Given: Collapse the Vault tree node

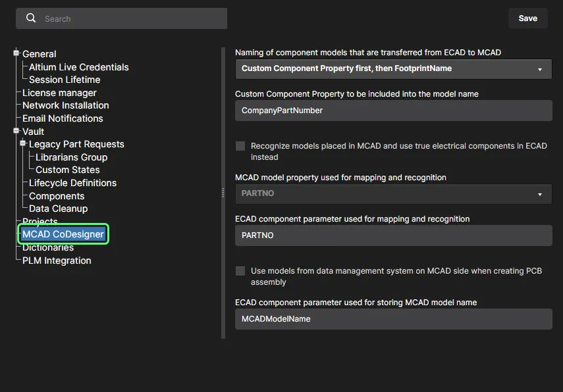Looking at the screenshot, I should [17, 131].
